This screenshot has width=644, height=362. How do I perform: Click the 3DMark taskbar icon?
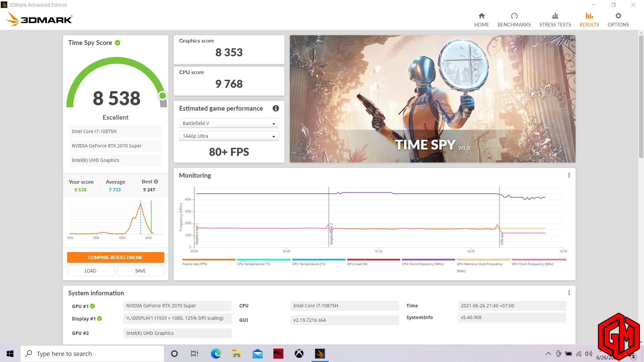pyautogui.click(x=320, y=354)
